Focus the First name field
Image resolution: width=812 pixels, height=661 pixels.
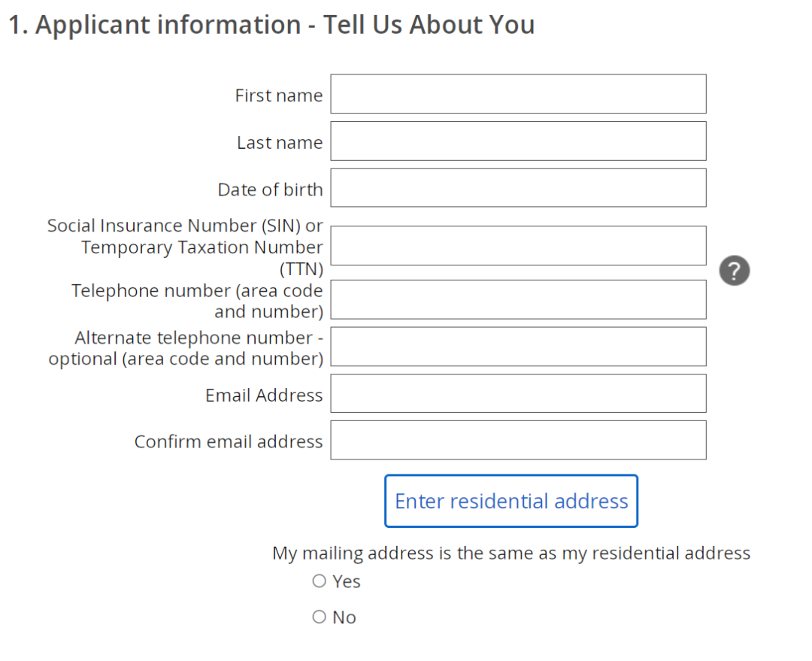[518, 94]
